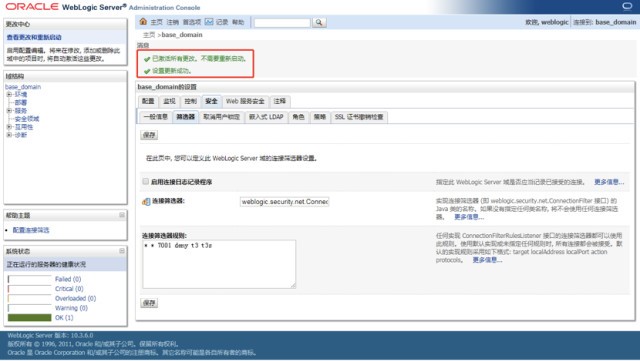
Task: Open 配置连接筛选 help link
Action: point(31,230)
